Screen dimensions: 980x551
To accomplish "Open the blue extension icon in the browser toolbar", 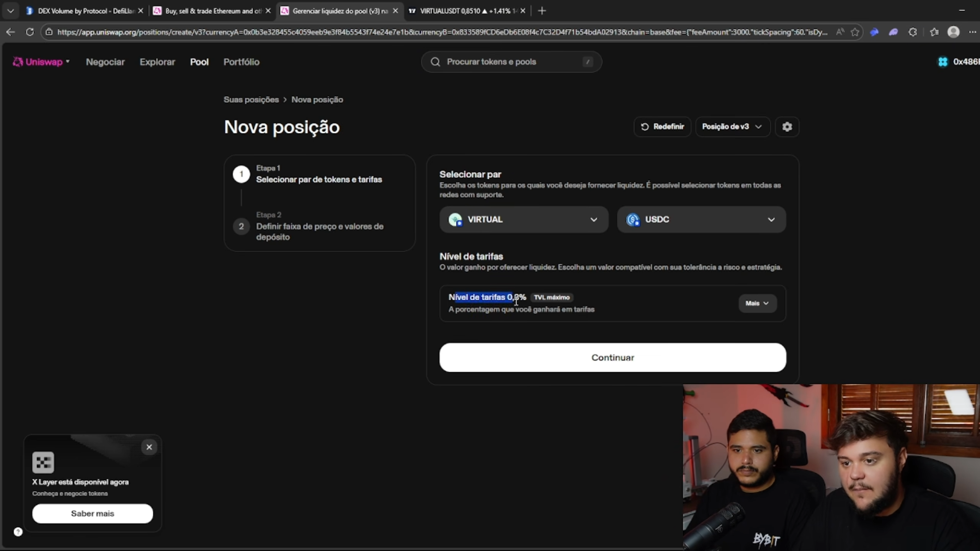I will coord(874,32).
